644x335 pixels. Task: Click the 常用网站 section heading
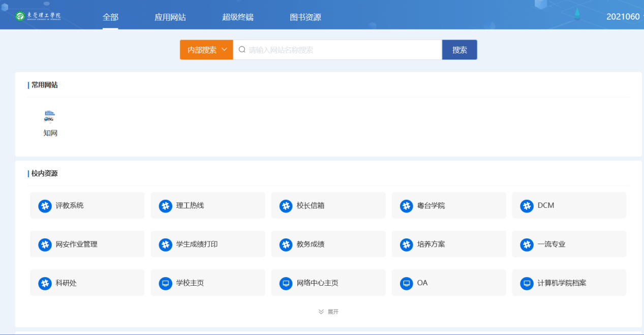click(44, 85)
